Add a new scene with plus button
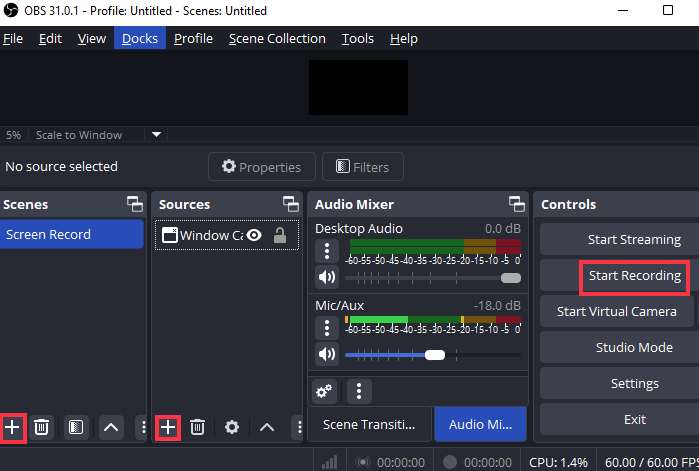Viewport: 699px width, 471px height. tap(12, 427)
